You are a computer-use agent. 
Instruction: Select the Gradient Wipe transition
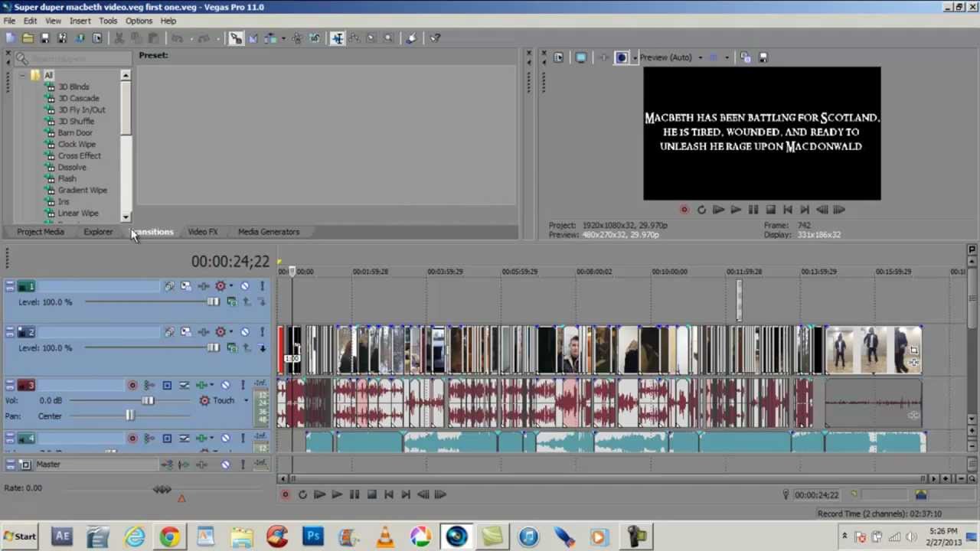(x=83, y=190)
